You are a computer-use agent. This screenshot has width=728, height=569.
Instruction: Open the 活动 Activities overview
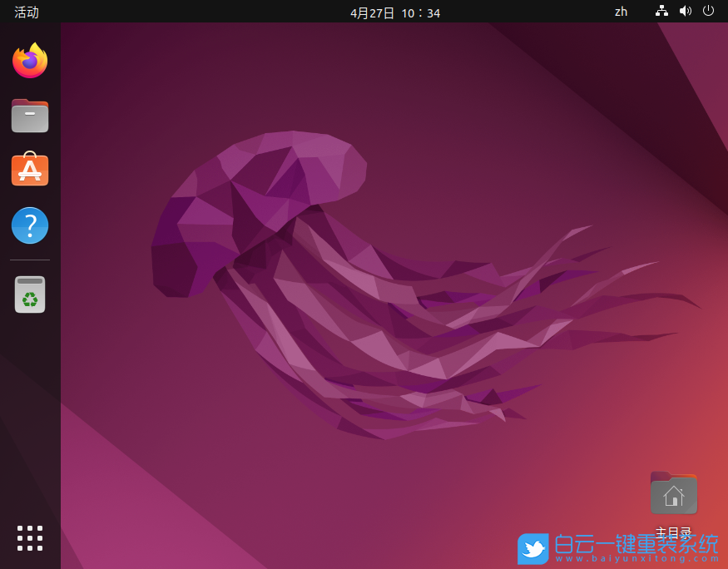tap(25, 12)
